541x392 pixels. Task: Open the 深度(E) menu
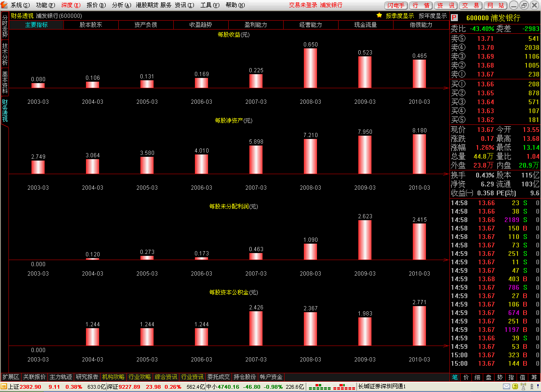coord(71,5)
